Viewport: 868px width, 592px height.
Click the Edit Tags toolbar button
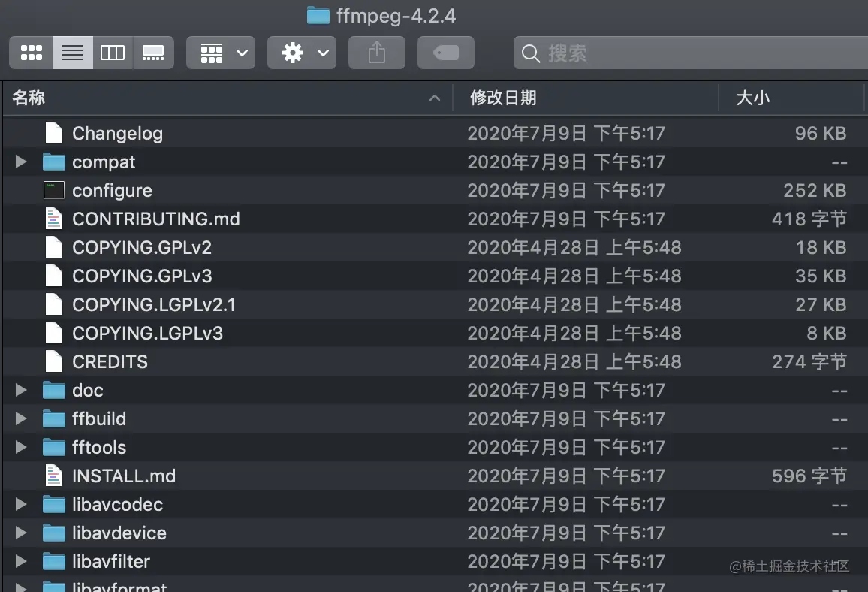pos(445,53)
